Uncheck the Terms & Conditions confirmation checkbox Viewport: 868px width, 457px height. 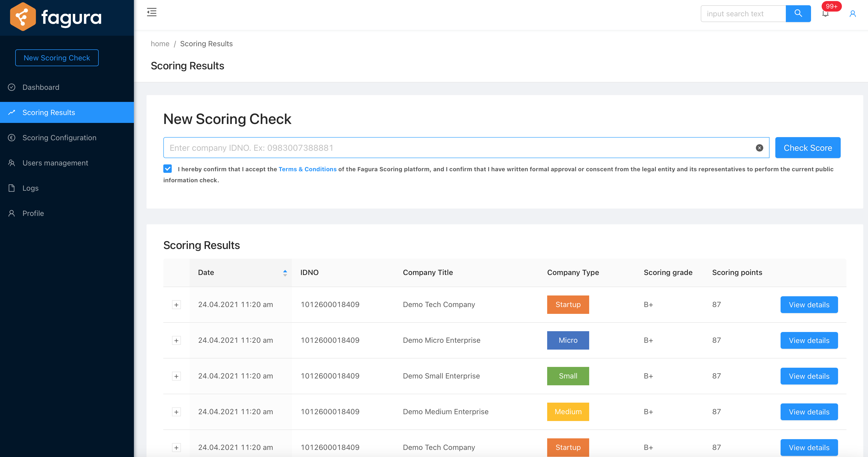tap(168, 169)
